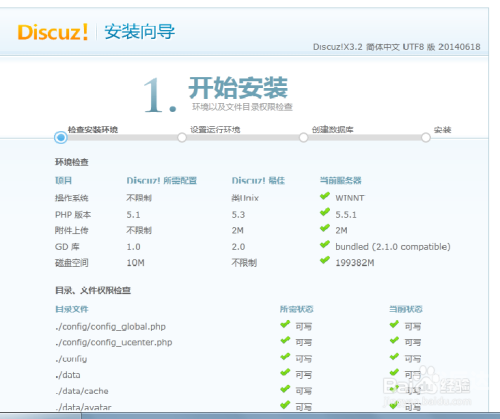500x419 pixels.
Task: Click the 所需状态 checkmark for config_global.php
Action: [285, 324]
